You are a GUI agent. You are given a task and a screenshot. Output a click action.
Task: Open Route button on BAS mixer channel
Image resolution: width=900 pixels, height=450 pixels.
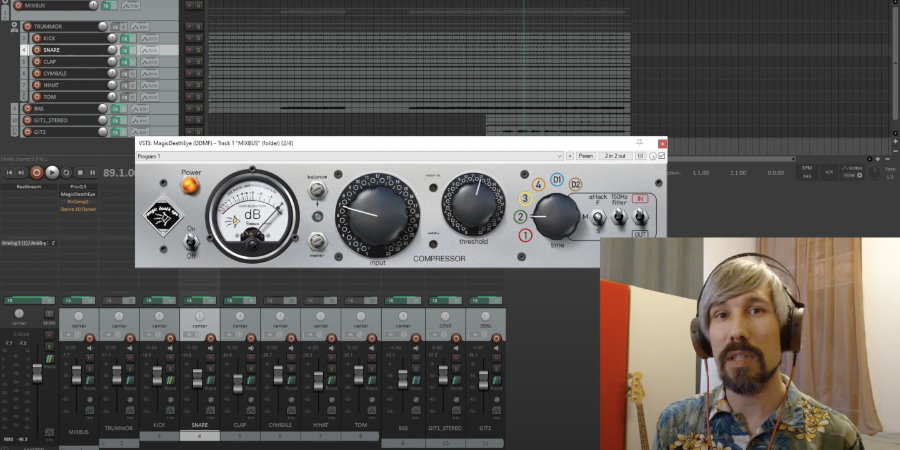(x=416, y=379)
